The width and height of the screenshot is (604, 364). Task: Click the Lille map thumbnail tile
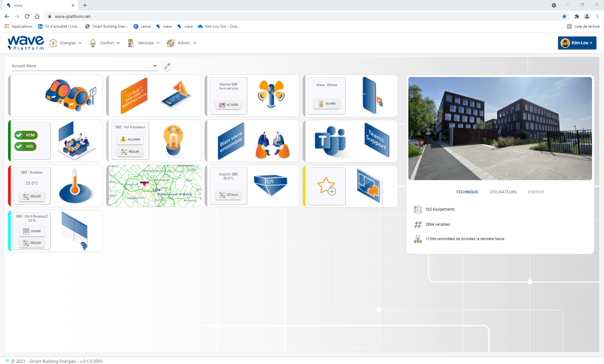pos(153,186)
